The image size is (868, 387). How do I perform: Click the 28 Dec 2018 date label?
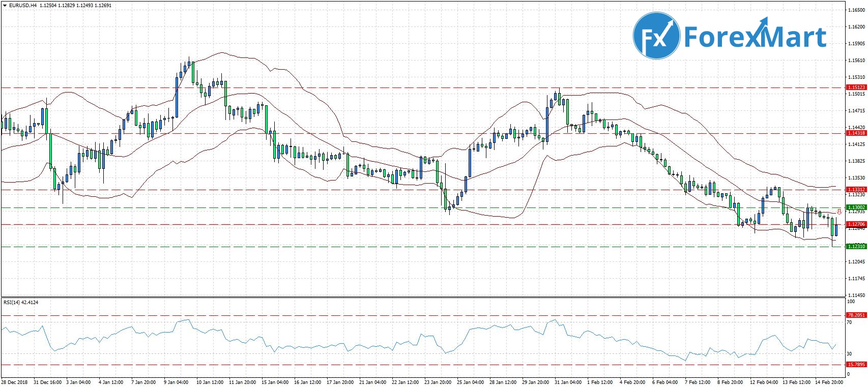(x=14, y=382)
